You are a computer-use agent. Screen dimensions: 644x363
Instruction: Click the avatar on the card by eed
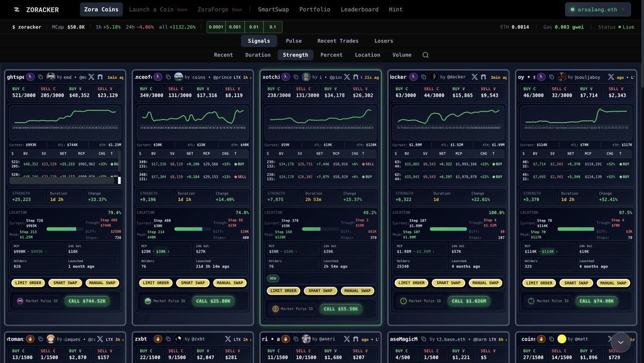click(51, 77)
